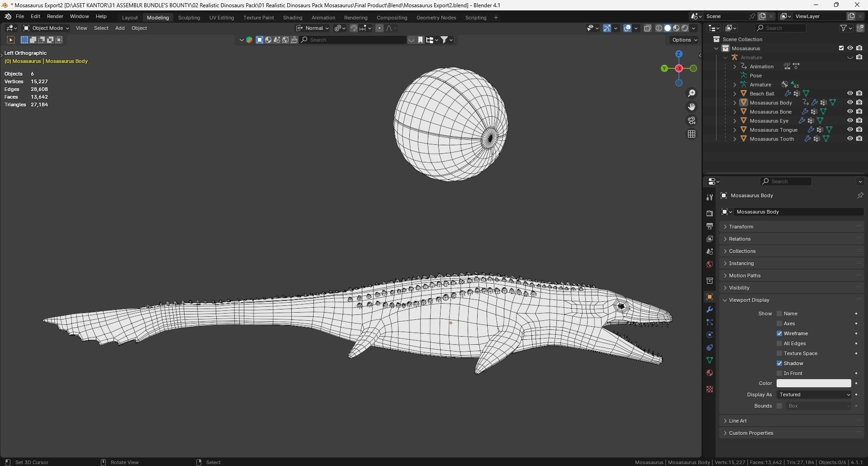Open the Collection properties tab
Image resolution: width=868 pixels, height=466 pixels.
[x=709, y=281]
